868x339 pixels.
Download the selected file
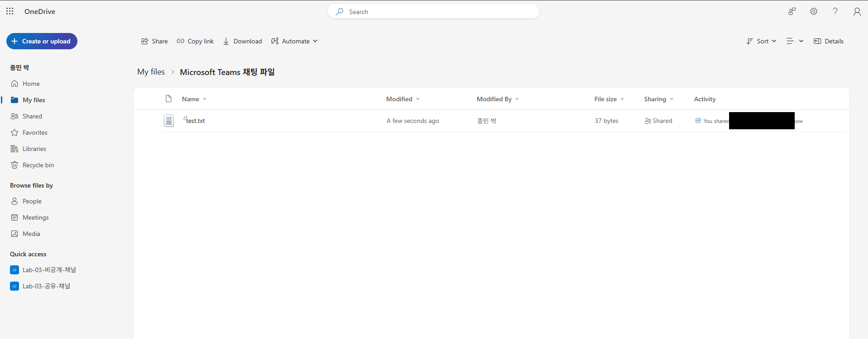[243, 41]
